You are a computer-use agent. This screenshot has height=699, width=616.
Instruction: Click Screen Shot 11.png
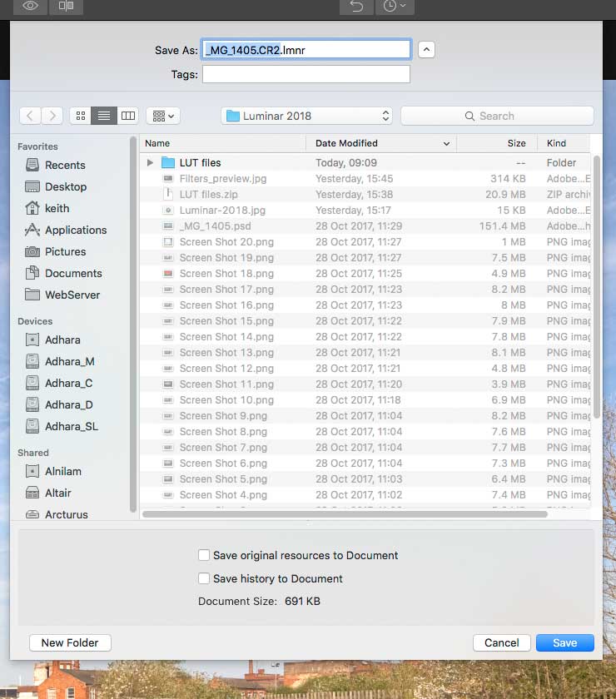click(365, 384)
